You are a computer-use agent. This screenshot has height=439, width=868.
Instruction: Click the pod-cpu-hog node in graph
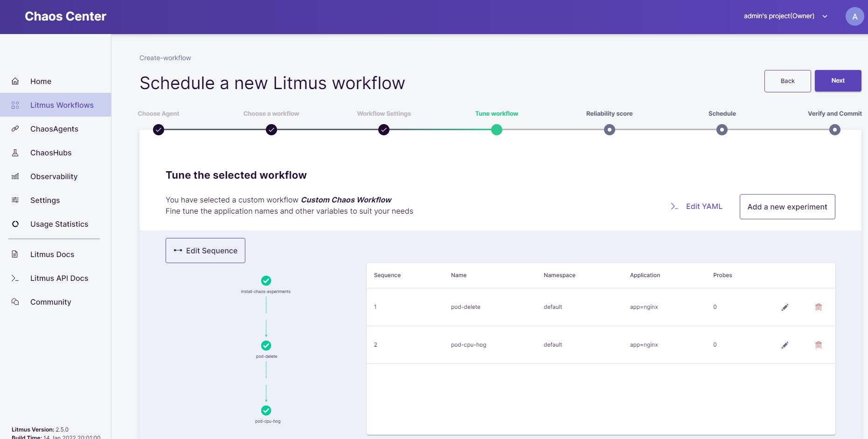click(266, 411)
